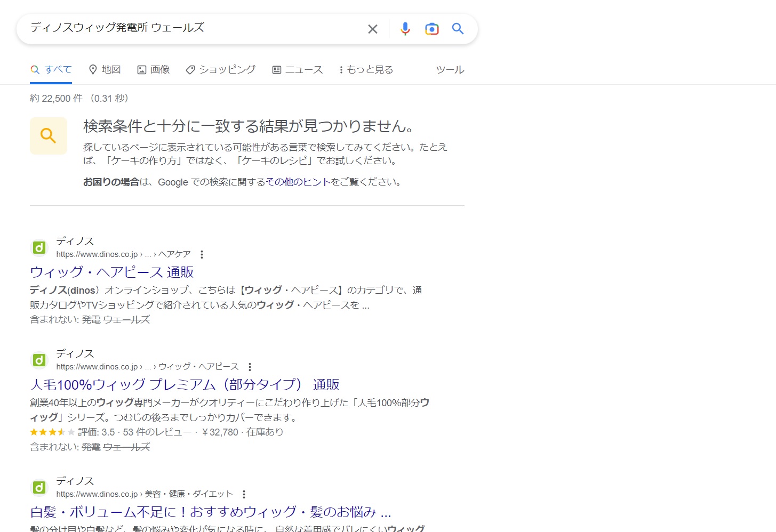776x532 pixels.
Task: Click the 評価: 3.5 star rating line
Action: 156,432
